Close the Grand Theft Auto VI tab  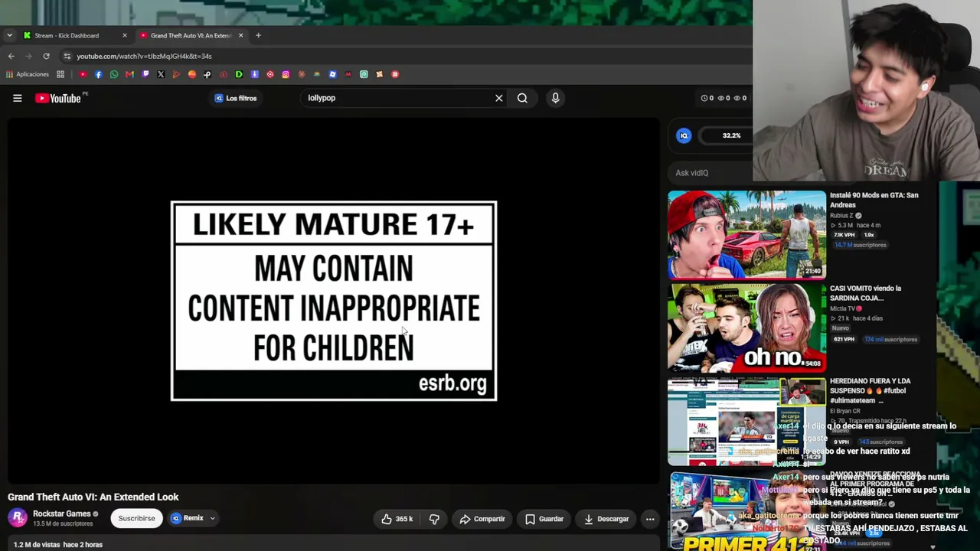240,35
